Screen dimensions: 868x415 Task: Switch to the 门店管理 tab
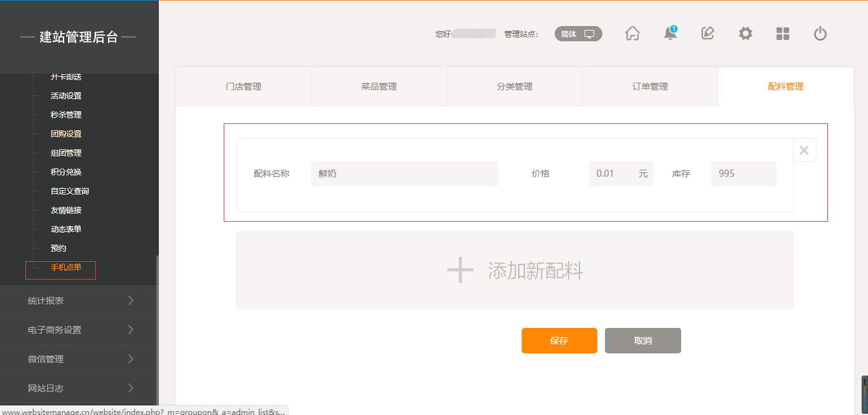pos(243,86)
